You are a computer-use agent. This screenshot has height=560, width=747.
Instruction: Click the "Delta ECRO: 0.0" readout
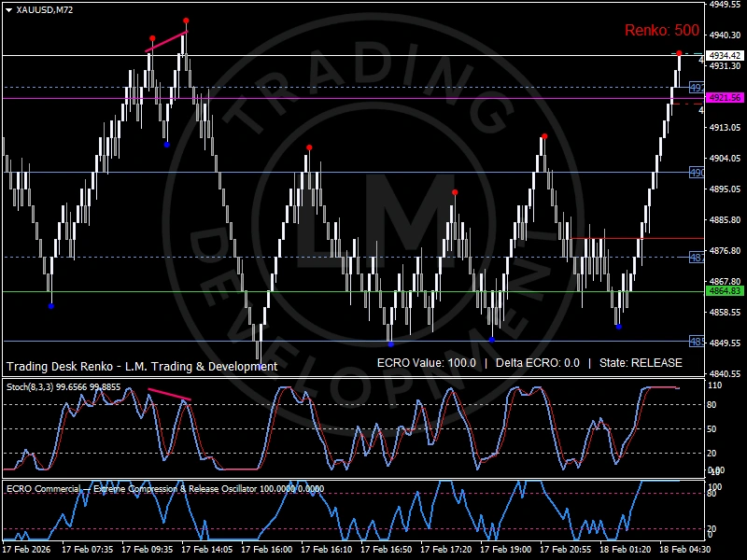click(538, 363)
